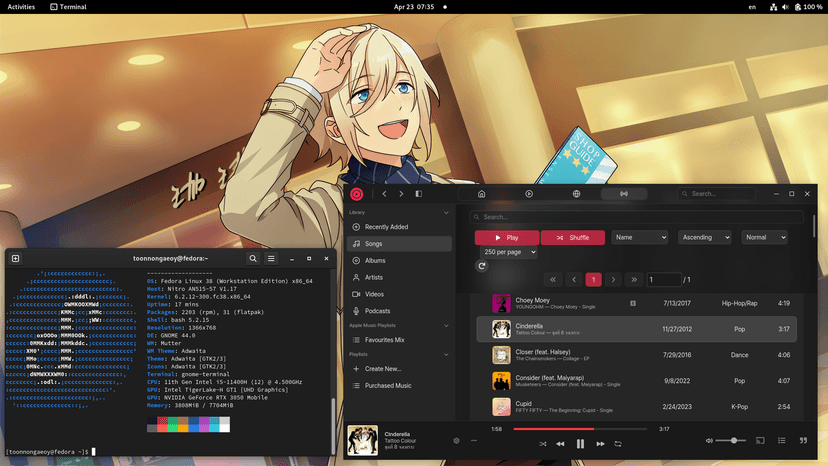The width and height of the screenshot is (828, 466).
Task: Open the lyrics quote icon in player bar
Action: [803, 441]
